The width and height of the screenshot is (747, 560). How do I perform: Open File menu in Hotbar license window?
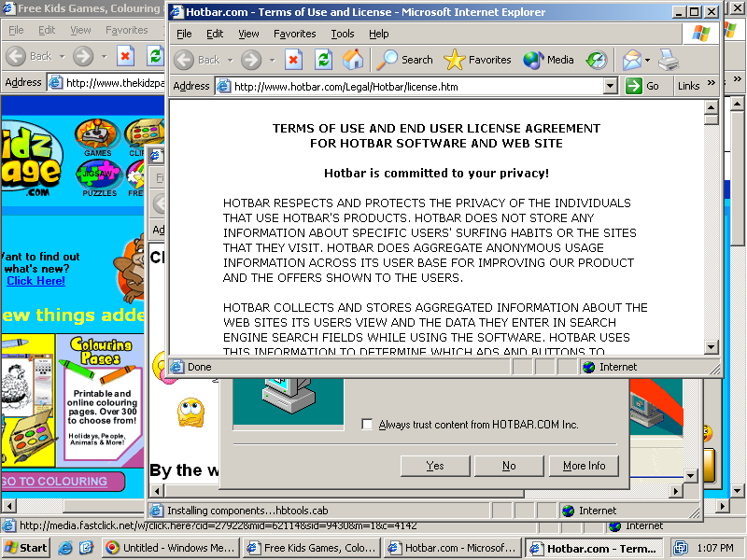pos(184,34)
